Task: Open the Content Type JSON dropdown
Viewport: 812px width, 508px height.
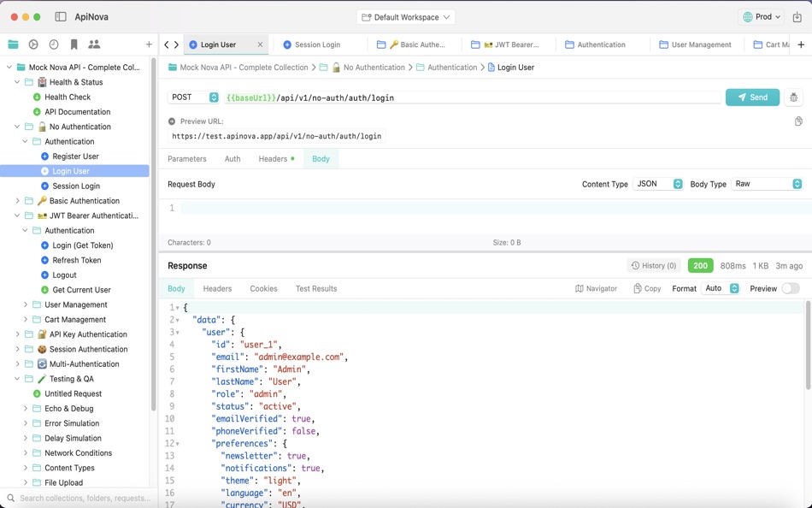Action: click(657, 184)
